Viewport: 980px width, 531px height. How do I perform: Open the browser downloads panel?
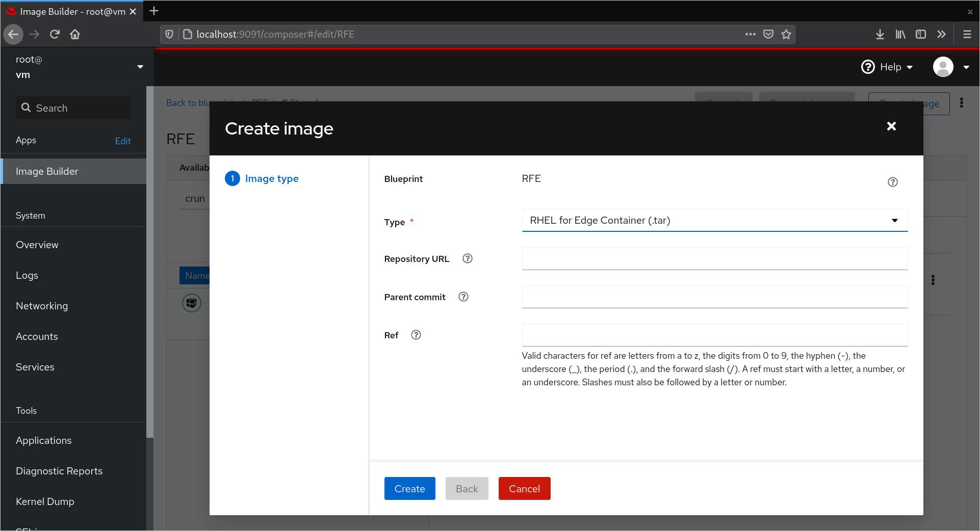880,34
